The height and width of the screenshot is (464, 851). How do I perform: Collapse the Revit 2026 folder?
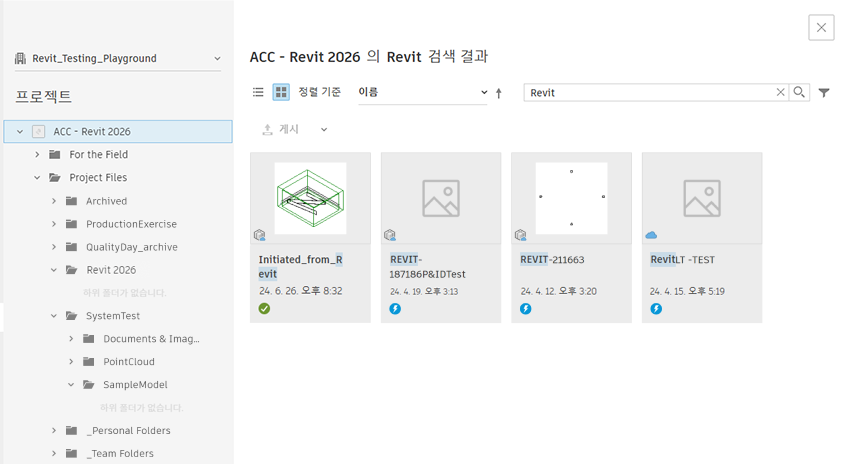click(x=54, y=270)
